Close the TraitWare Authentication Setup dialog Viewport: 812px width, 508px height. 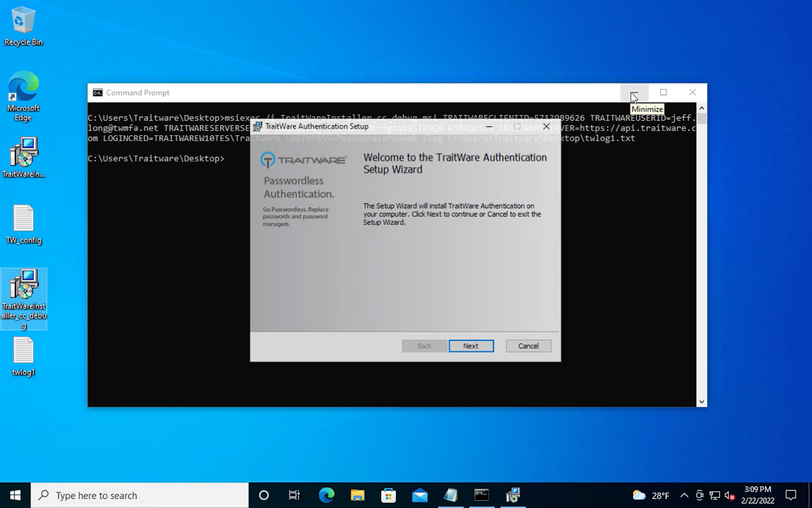click(546, 126)
